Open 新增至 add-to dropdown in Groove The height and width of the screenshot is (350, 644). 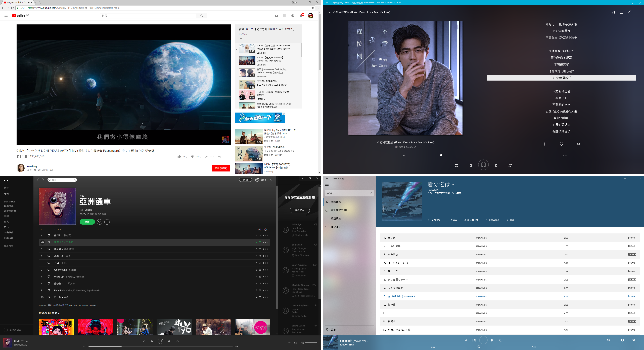[x=452, y=220]
